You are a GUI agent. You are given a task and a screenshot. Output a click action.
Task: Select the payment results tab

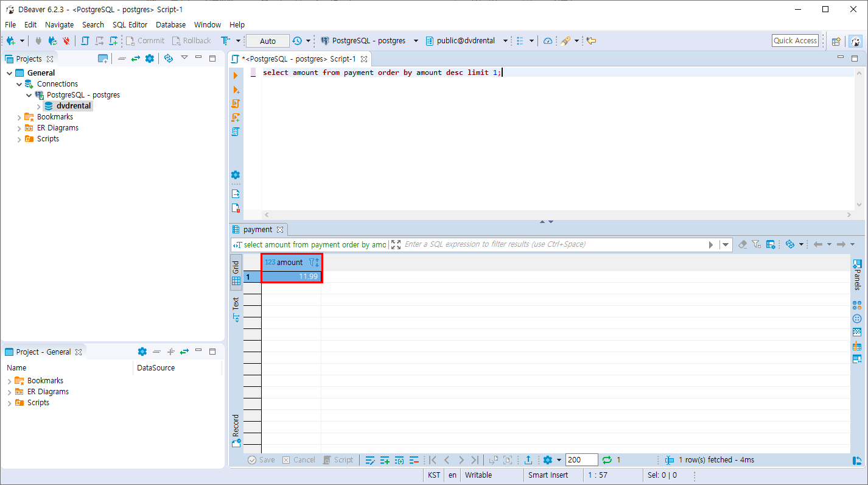click(258, 230)
